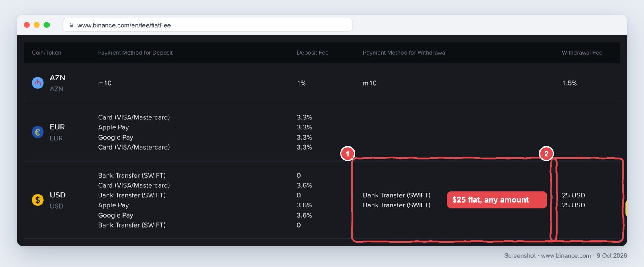Click the AZN currency coin icon
This screenshot has height=267, width=644.
point(38,83)
